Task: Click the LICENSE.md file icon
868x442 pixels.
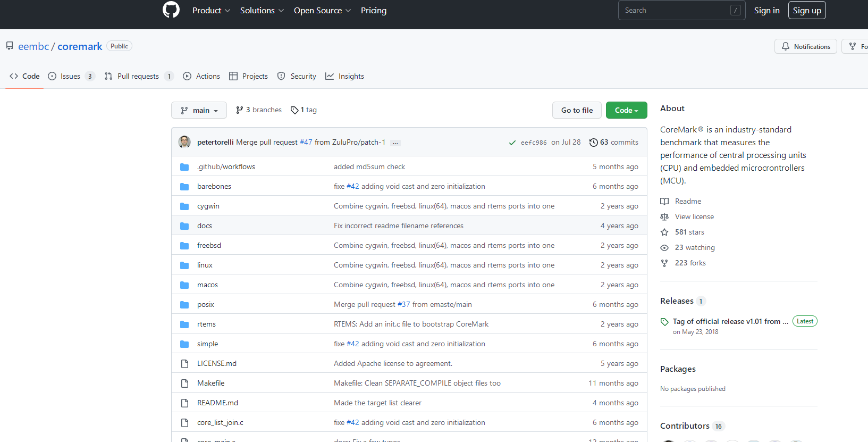Action: pos(184,364)
